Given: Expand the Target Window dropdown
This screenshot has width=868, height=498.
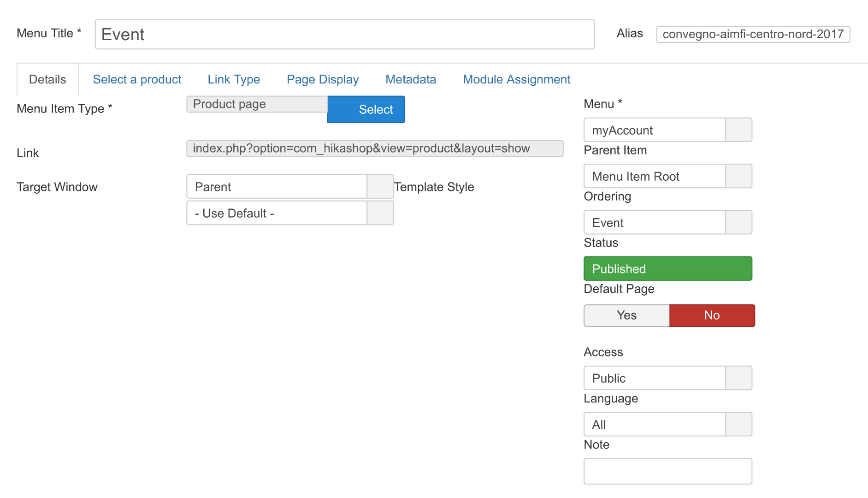Looking at the screenshot, I should tap(289, 187).
